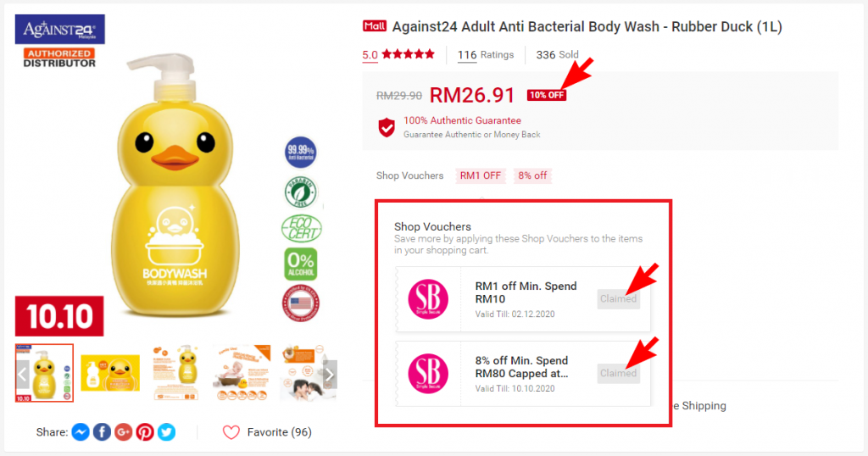Click the Authentic Guarantee shield icon

click(x=387, y=127)
